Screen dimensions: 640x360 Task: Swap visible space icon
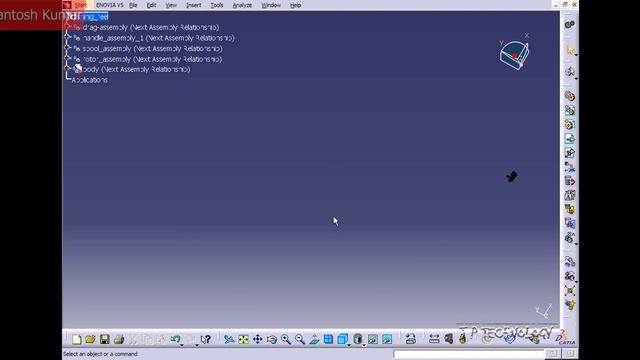click(x=387, y=339)
